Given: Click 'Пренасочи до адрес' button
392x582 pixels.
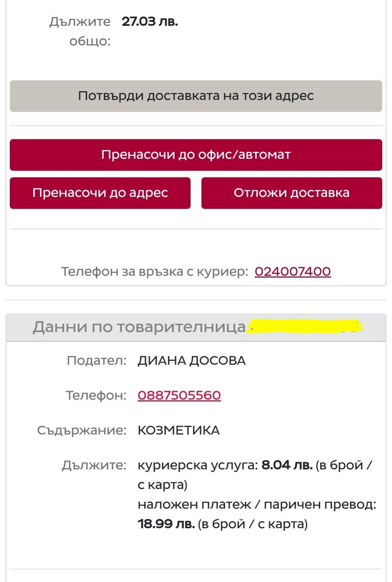Looking at the screenshot, I should point(100,193).
